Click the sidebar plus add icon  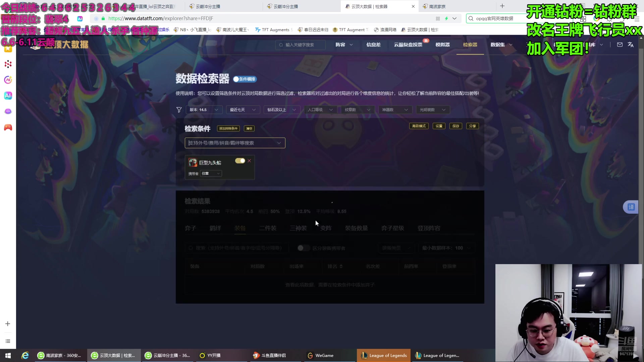tap(8, 324)
